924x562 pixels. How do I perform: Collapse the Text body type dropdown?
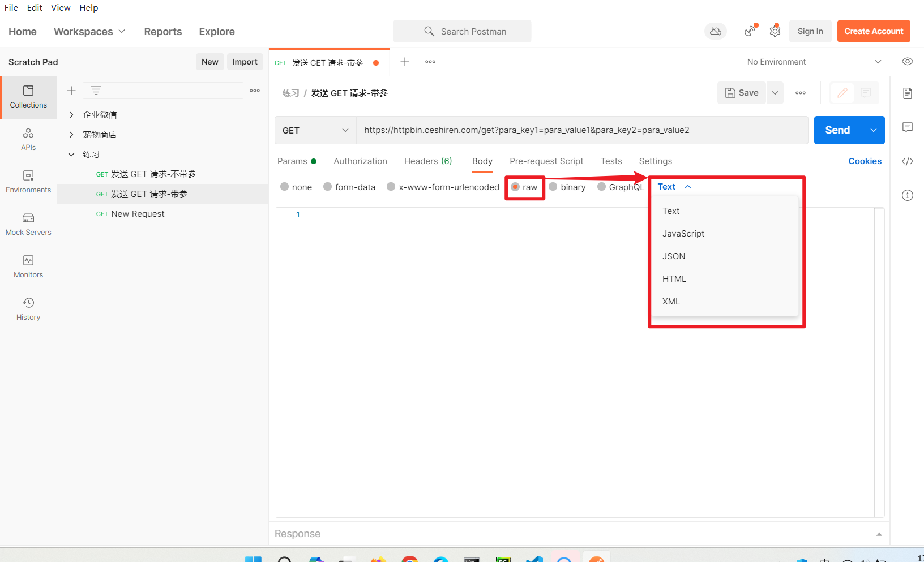674,187
